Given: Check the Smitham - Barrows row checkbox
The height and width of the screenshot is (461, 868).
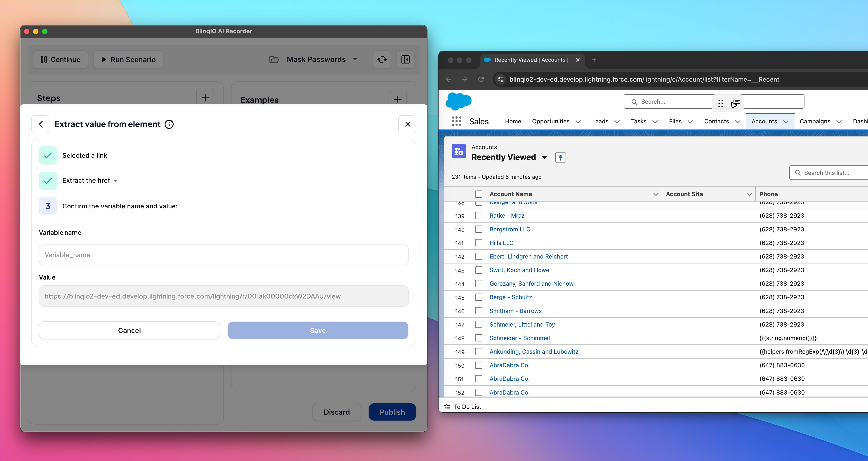Looking at the screenshot, I should pos(479,311).
